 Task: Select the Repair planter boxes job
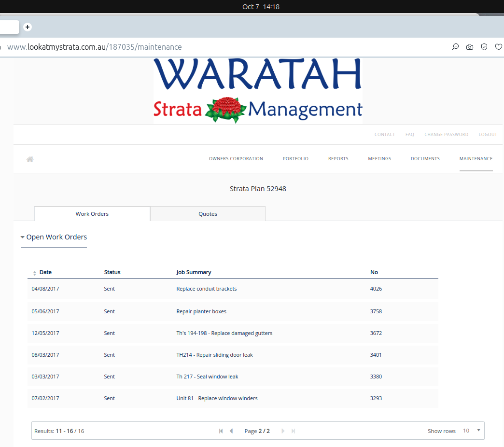tap(201, 311)
